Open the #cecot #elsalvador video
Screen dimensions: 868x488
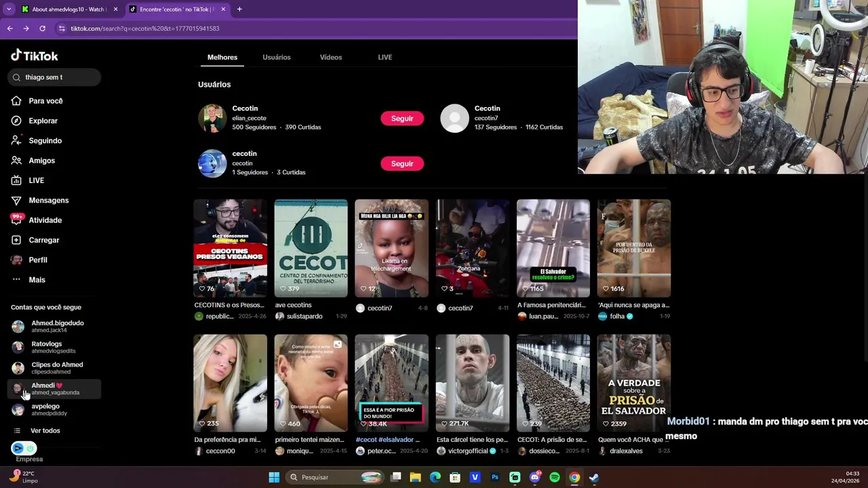point(391,383)
